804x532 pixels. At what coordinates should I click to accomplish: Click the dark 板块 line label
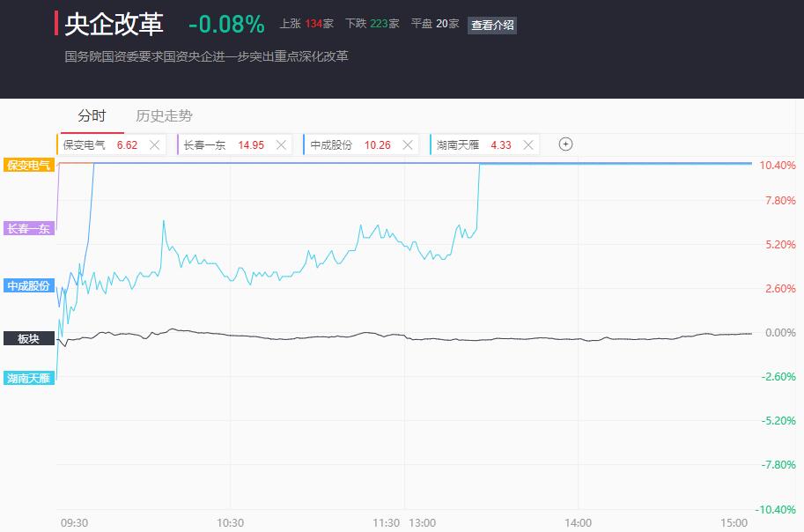(x=29, y=338)
